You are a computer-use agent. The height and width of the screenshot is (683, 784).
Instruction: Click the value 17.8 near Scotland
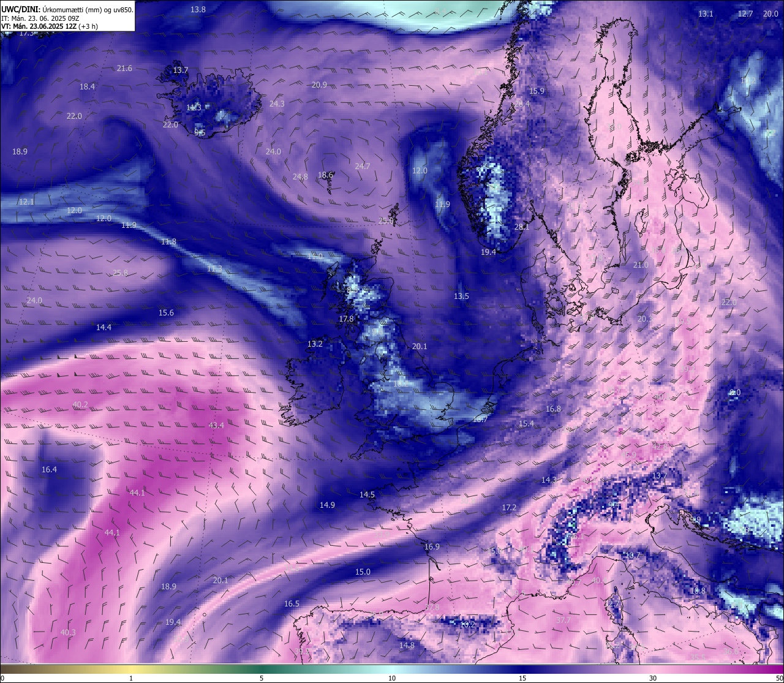[346, 319]
